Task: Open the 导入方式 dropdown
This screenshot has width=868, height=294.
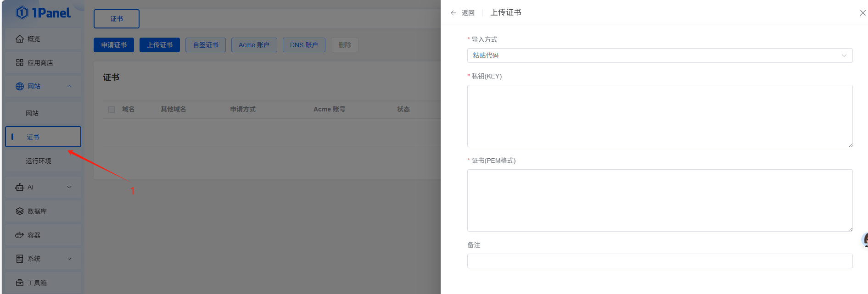Action: click(x=660, y=55)
